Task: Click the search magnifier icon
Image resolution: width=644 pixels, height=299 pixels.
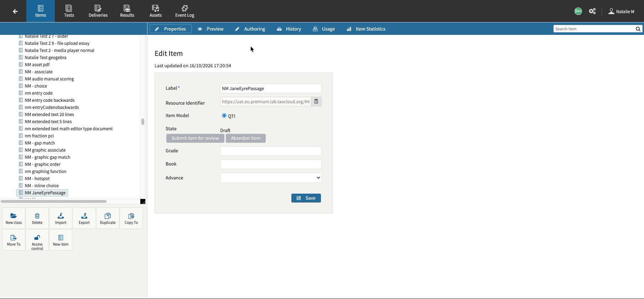Action: click(638, 29)
